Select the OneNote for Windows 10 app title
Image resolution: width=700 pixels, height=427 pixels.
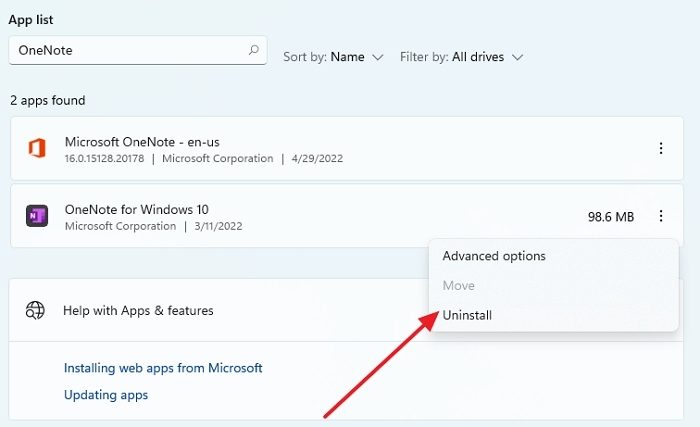pos(136,209)
